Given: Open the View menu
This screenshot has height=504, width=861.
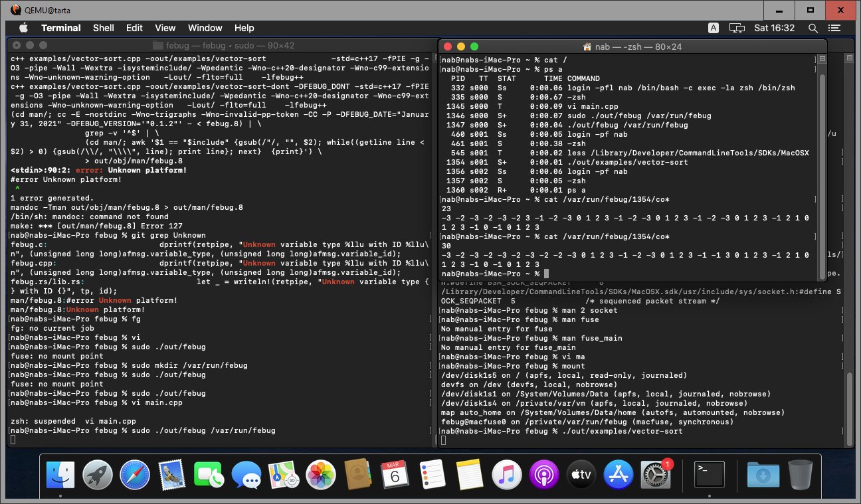Looking at the screenshot, I should point(165,28).
